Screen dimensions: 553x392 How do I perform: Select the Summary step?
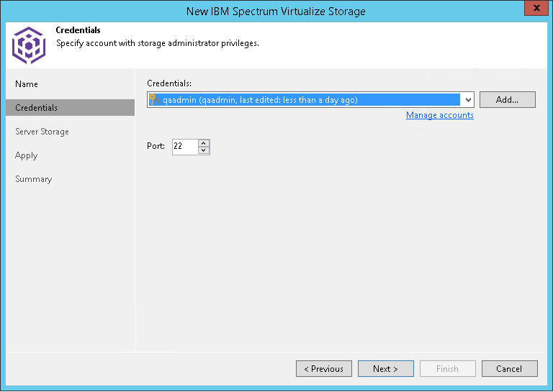[x=34, y=179]
